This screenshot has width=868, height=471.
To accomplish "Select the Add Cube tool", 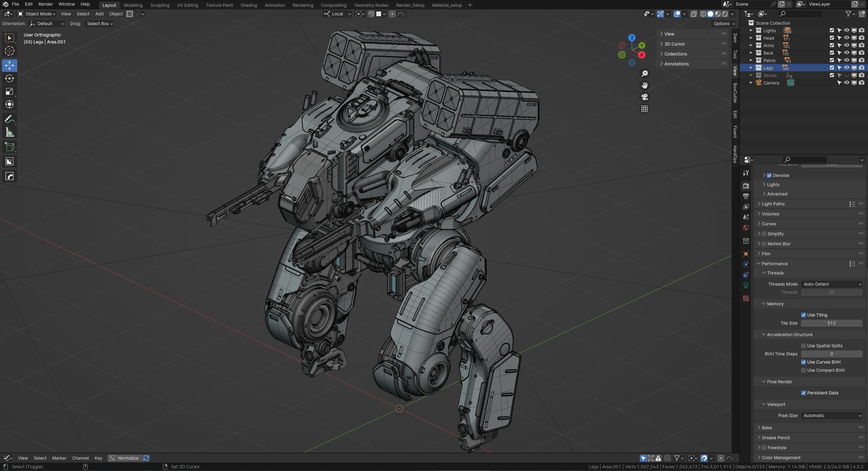I will 10,147.
